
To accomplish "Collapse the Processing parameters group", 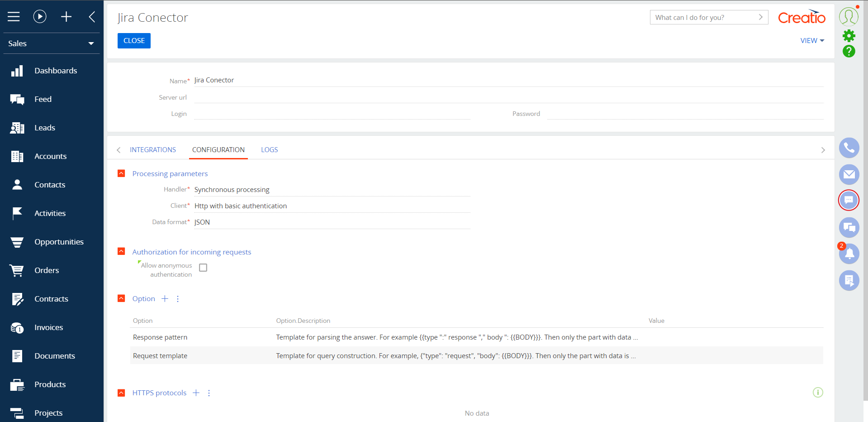I will tap(121, 173).
